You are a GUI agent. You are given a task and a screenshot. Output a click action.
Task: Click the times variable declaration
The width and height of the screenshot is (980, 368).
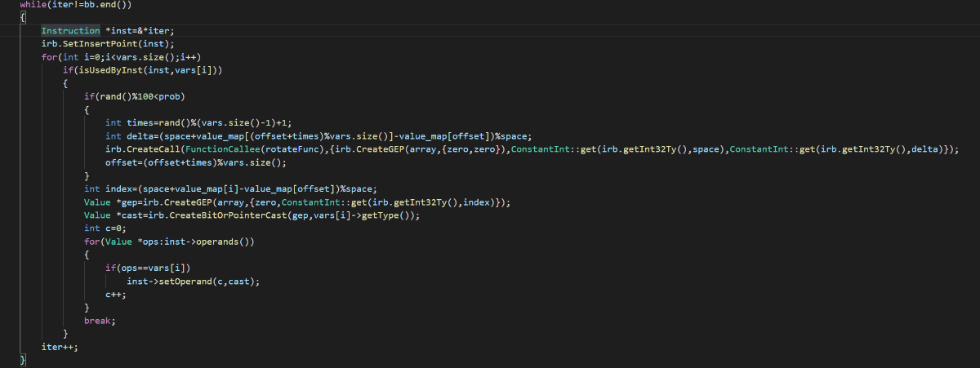(x=138, y=122)
